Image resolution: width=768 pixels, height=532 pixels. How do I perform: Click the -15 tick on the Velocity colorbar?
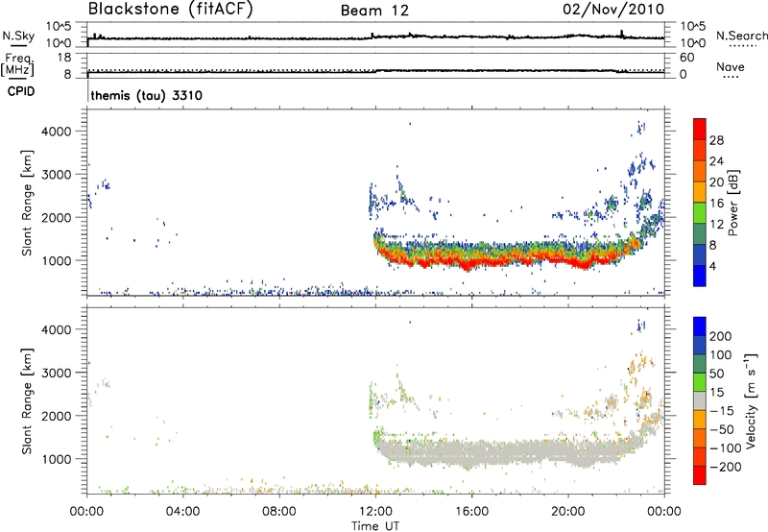(x=722, y=410)
